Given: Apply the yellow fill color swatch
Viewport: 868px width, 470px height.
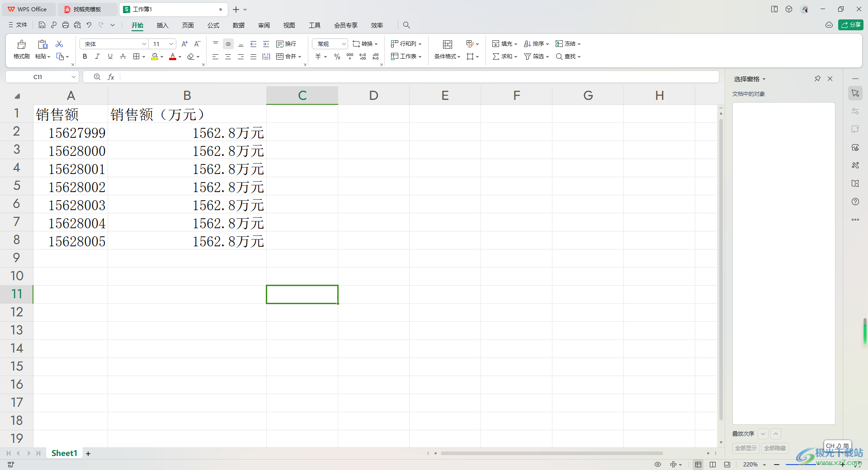Looking at the screenshot, I should 155,56.
